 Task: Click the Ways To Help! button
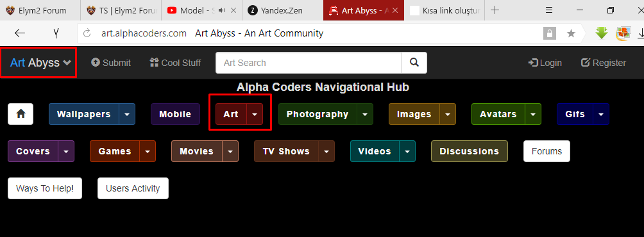(x=45, y=188)
